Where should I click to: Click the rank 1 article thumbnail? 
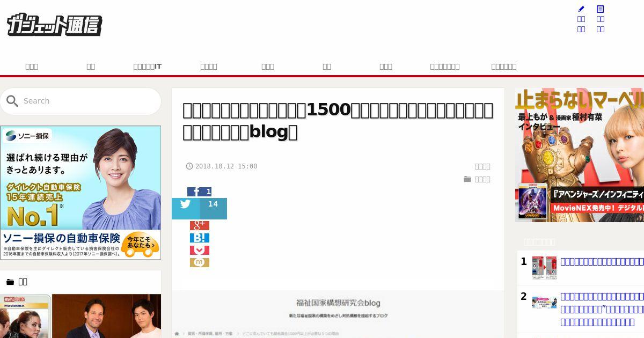(x=544, y=268)
